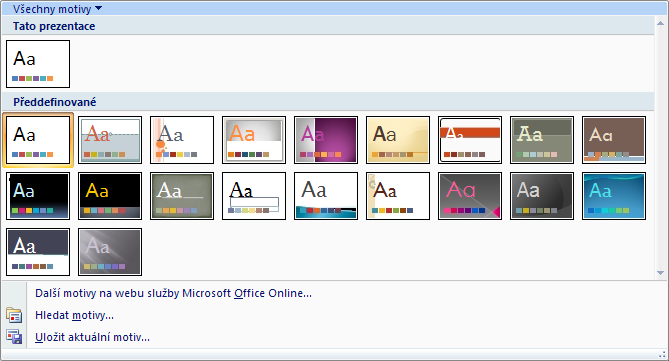This screenshot has height=361, width=669.
Task: Click the scrollbar up arrow
Action: tap(660, 23)
